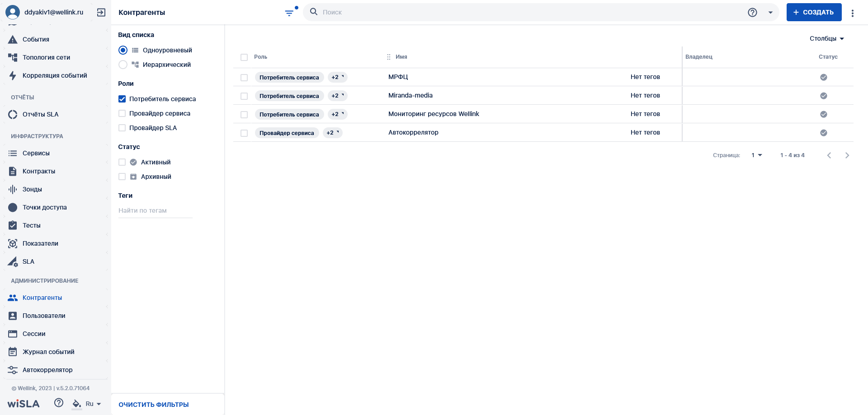Click the Miranda-media name
The width and height of the screenshot is (868, 415).
410,95
